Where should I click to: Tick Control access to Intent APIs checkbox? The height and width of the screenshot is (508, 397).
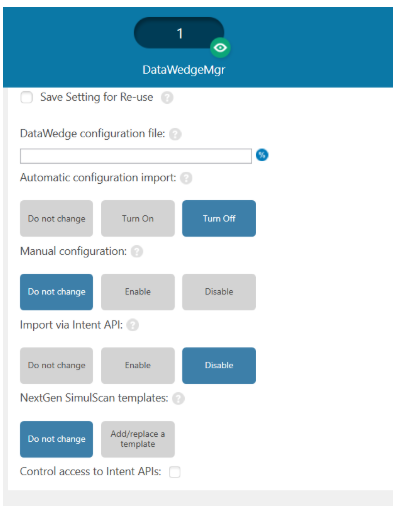pos(175,472)
